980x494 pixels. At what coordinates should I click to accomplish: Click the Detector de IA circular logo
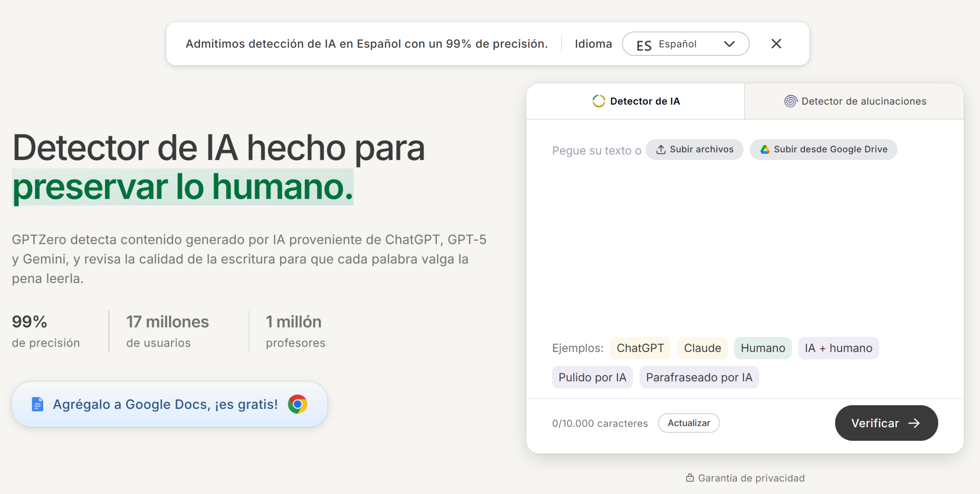599,101
